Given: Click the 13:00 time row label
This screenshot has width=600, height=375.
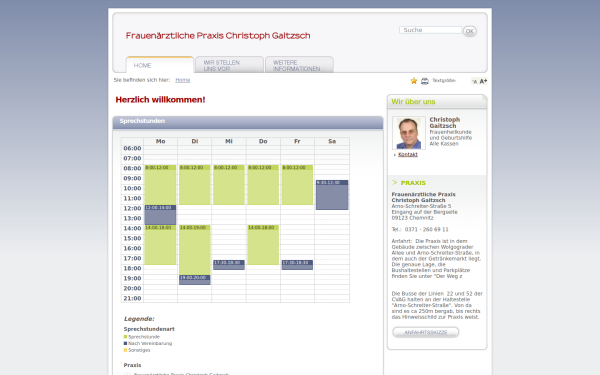Looking at the screenshot, I should click(132, 218).
